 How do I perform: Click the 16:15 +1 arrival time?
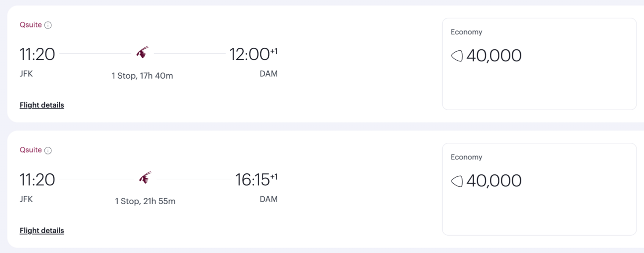click(x=256, y=179)
